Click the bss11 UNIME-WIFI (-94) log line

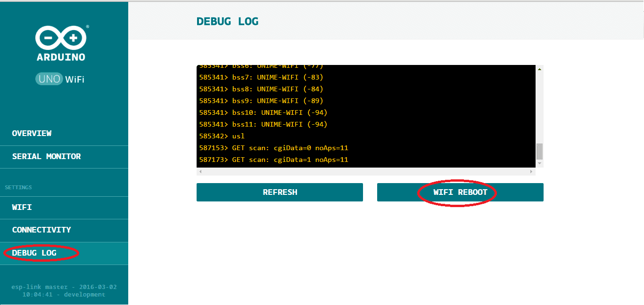click(263, 124)
